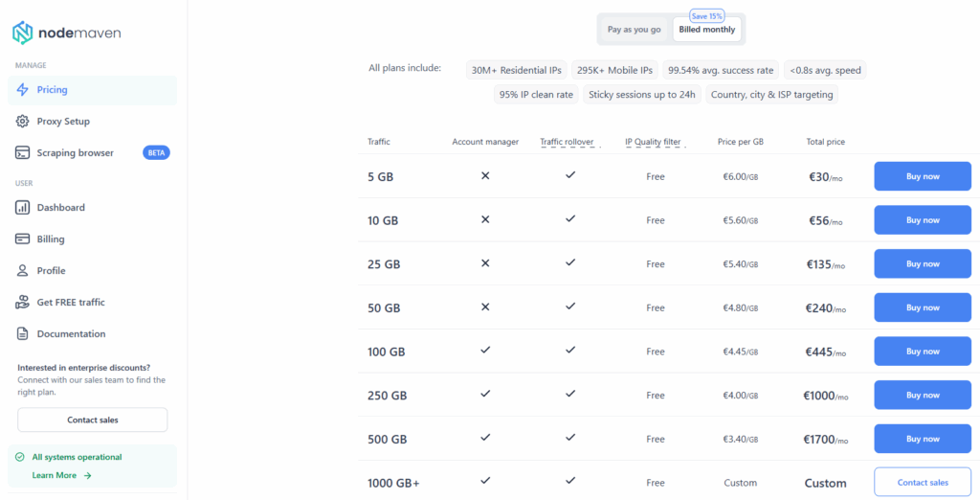Click the account manager checkmark in 100 GB row
980x500 pixels.
pos(485,351)
